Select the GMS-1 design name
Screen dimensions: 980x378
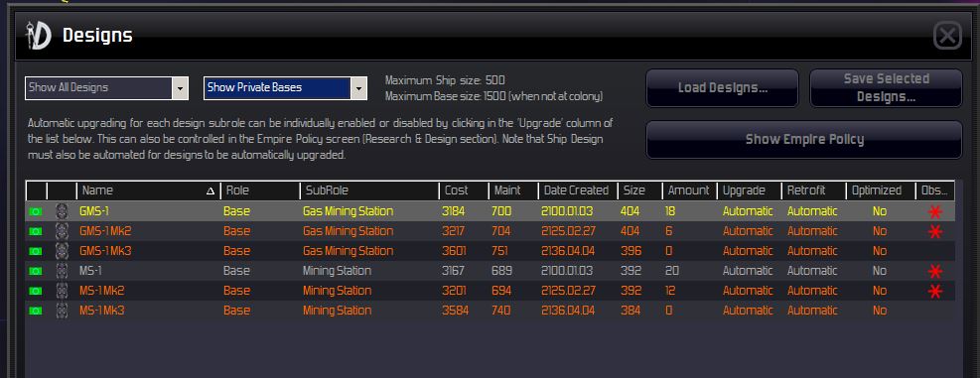click(x=94, y=211)
